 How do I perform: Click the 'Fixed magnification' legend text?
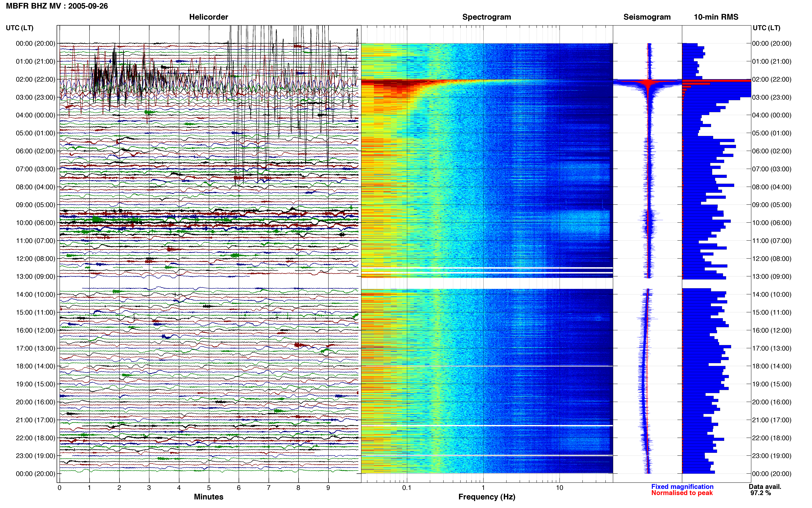682,486
